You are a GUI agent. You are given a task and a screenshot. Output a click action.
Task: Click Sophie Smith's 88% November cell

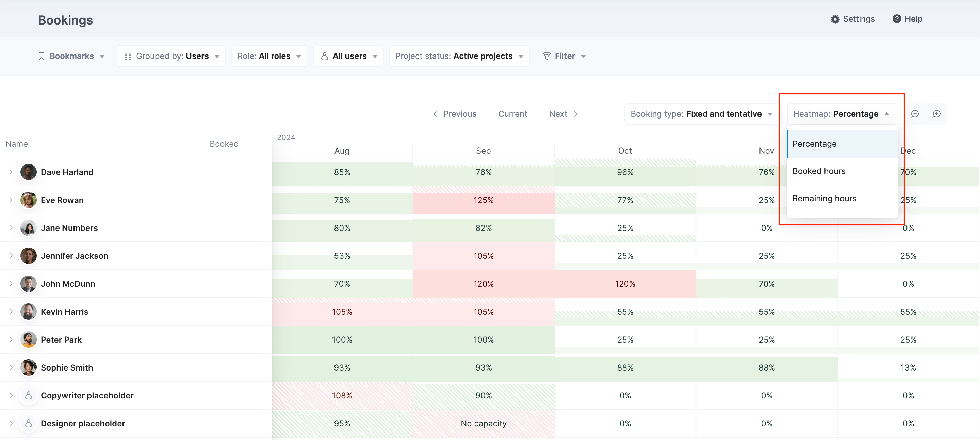pyautogui.click(x=767, y=367)
